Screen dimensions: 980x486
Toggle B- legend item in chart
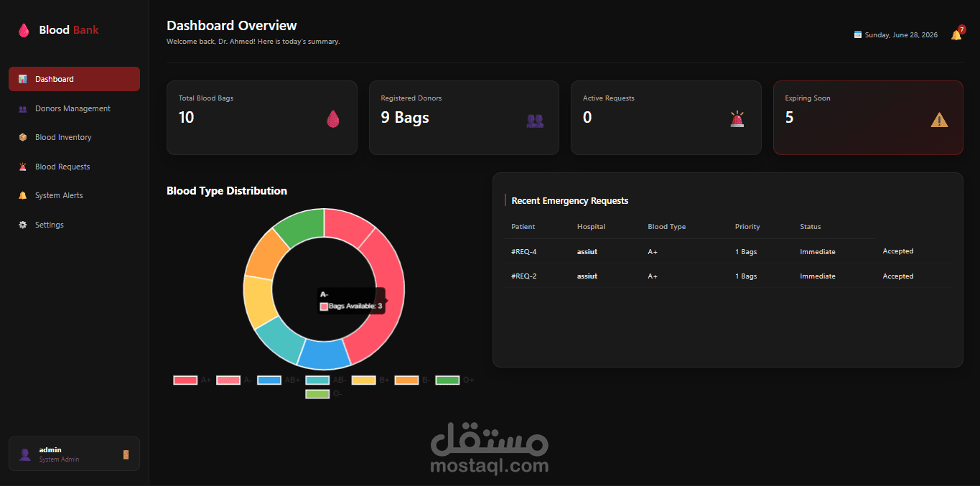click(x=412, y=380)
